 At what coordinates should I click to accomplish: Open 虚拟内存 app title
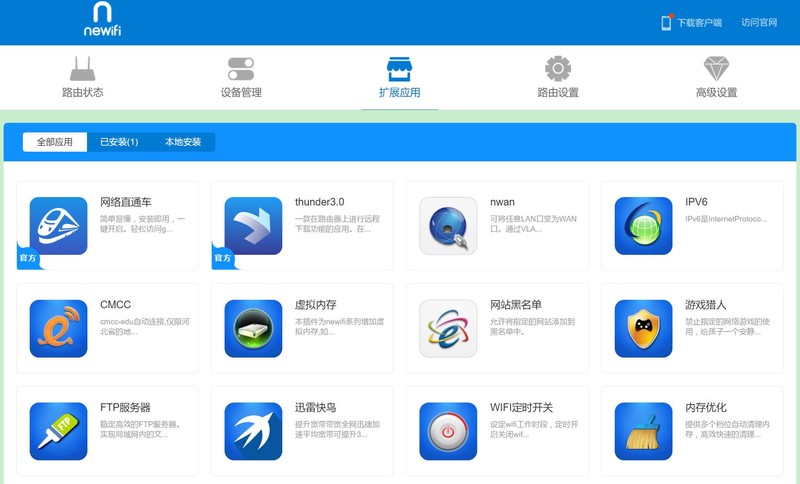315,304
